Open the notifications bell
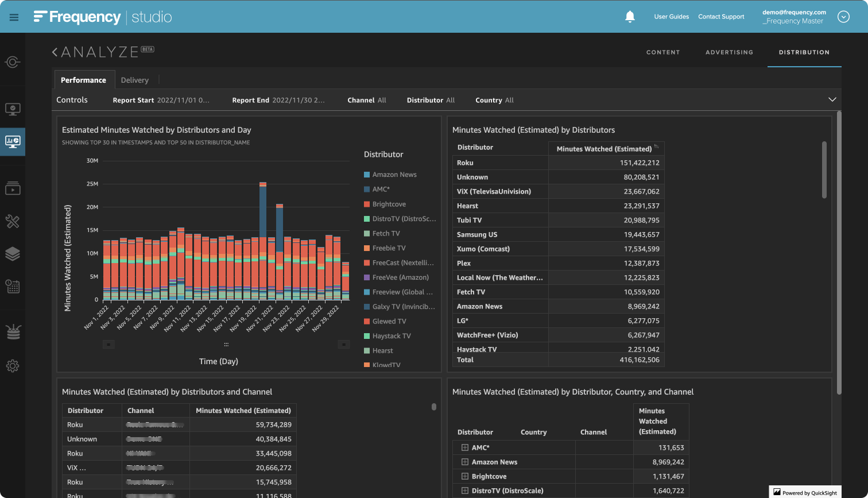This screenshot has width=868, height=498. click(630, 17)
